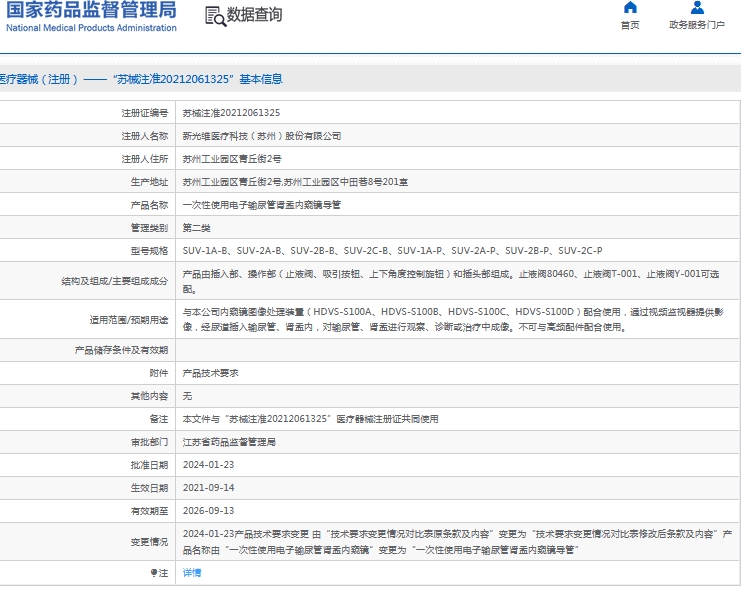Click the 有效期至 row label
The width and height of the screenshot is (741, 589).
[x=149, y=511]
